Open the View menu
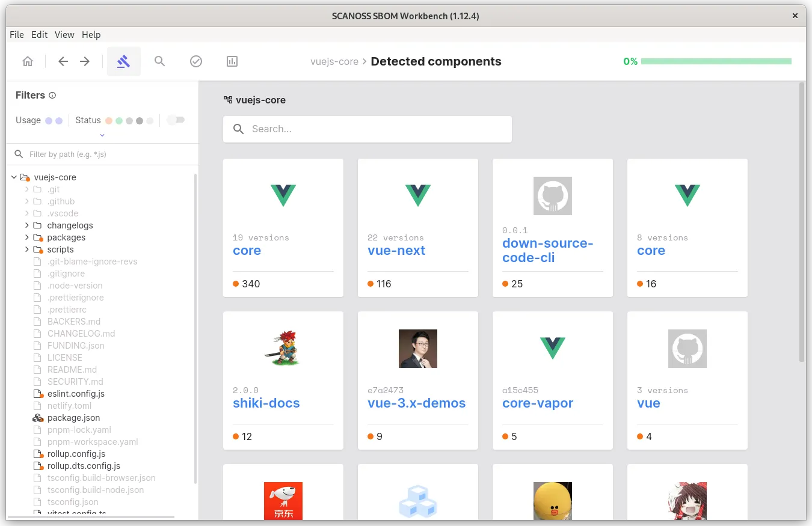The width and height of the screenshot is (812, 526). tap(64, 35)
